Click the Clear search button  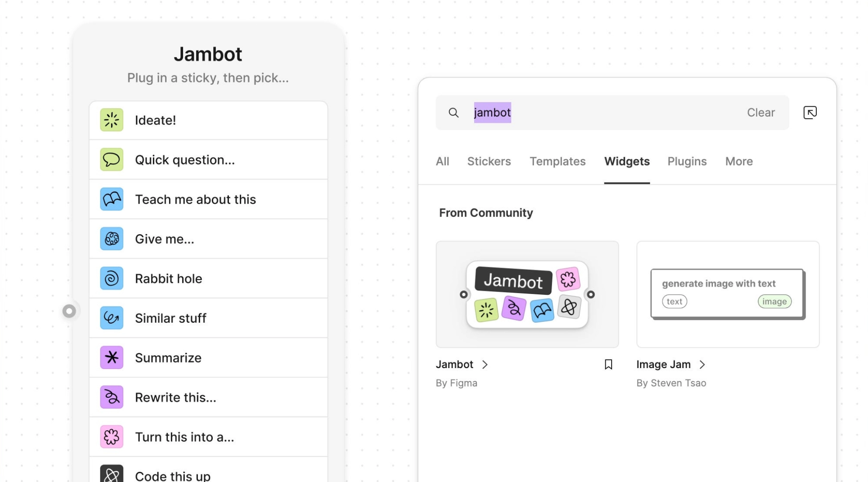(x=760, y=112)
